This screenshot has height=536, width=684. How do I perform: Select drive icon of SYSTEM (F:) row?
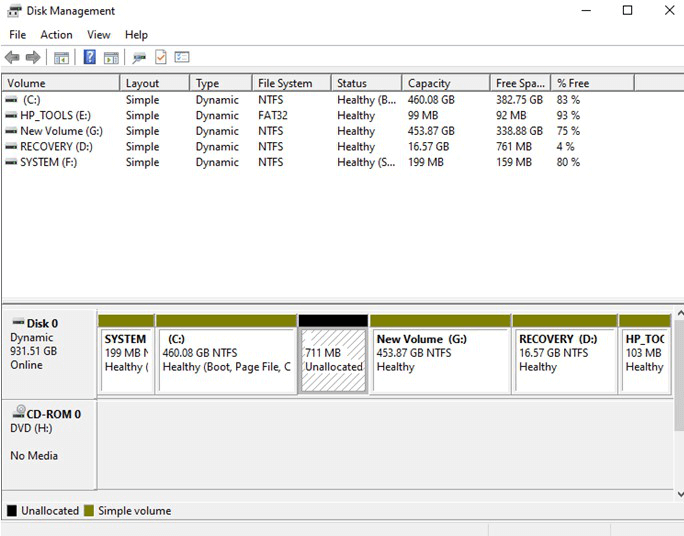click(x=11, y=162)
